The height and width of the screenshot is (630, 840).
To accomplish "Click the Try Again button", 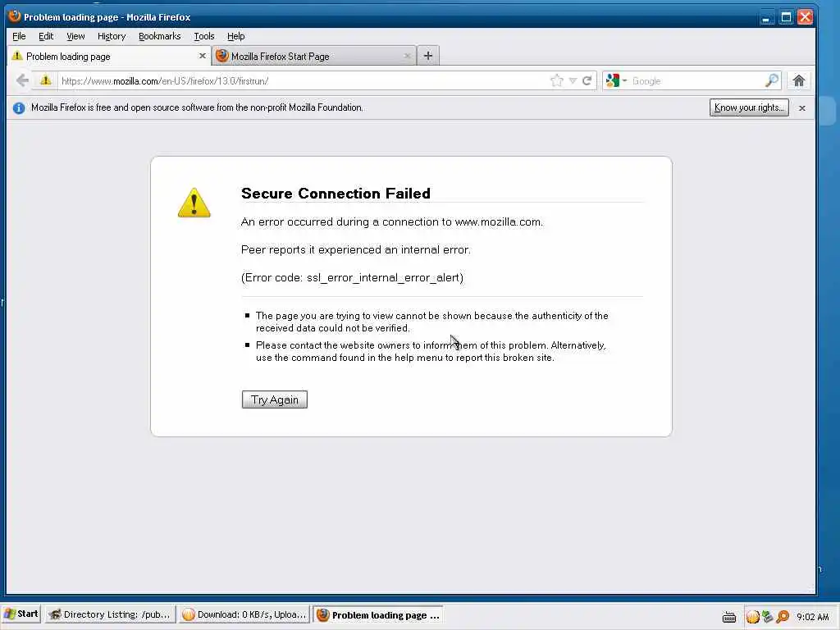I will click(275, 399).
